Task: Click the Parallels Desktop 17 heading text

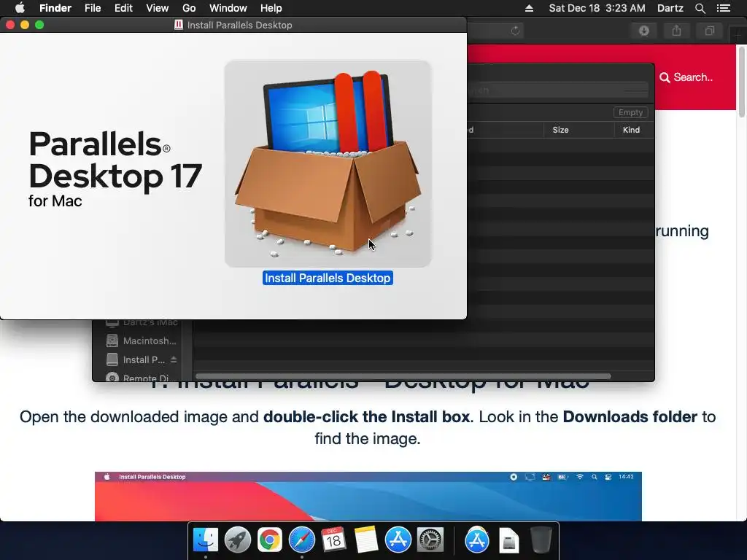Action: (115, 160)
